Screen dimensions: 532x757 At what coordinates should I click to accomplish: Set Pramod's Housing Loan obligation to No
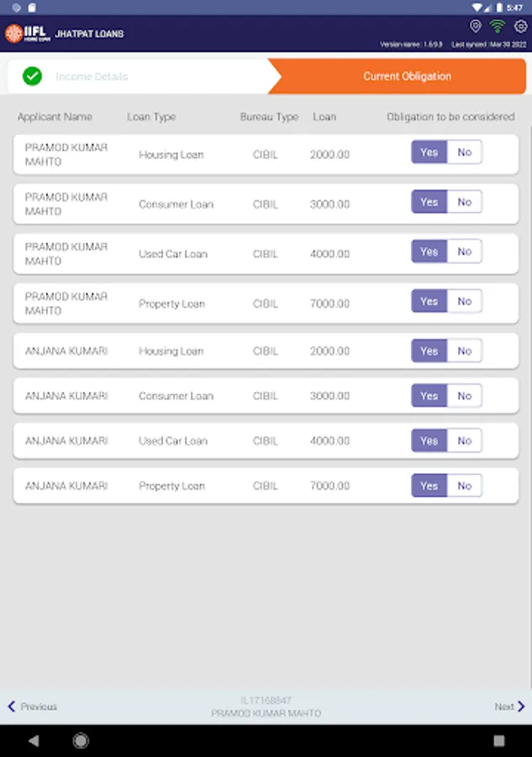point(465,152)
